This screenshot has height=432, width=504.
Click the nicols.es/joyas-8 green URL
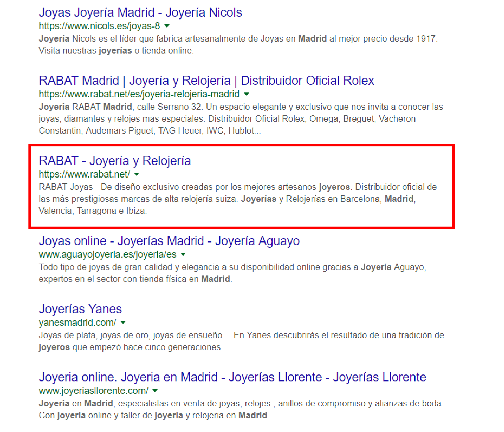pyautogui.click(x=99, y=26)
